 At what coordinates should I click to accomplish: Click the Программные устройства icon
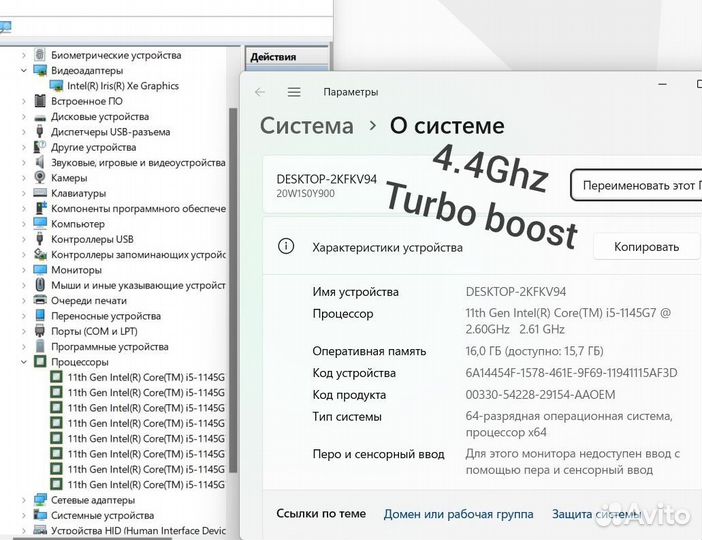(x=40, y=346)
